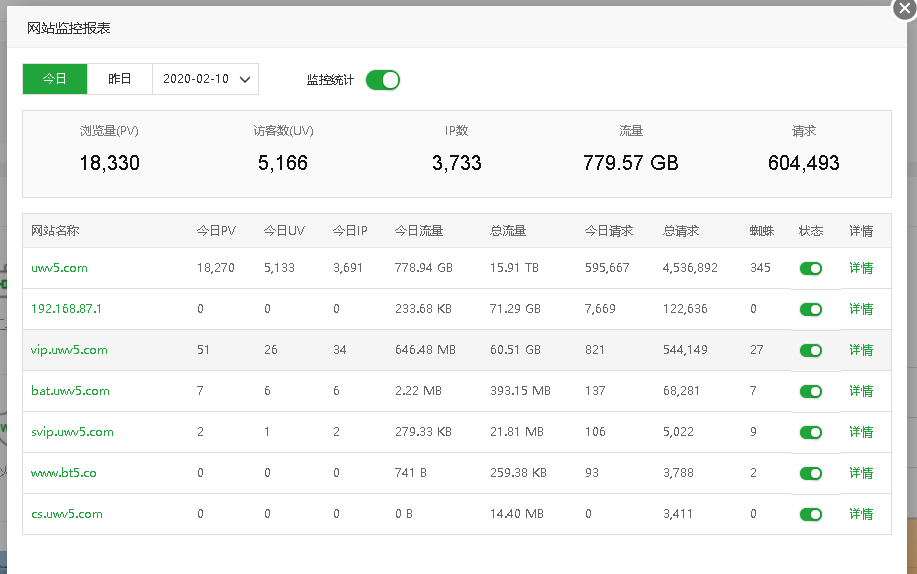Open the 2020-02-10 date dropdown
Viewport: 917px width, 574px height.
(x=205, y=79)
